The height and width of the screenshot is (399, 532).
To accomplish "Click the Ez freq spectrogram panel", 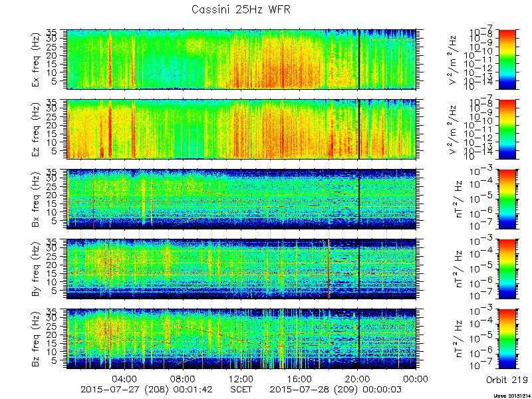I will click(x=241, y=129).
